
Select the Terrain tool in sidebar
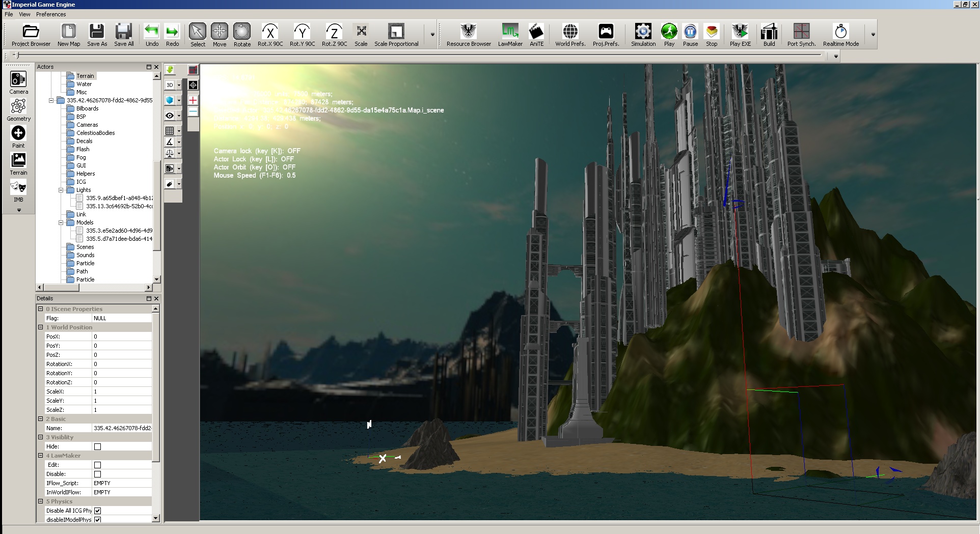pos(18,164)
